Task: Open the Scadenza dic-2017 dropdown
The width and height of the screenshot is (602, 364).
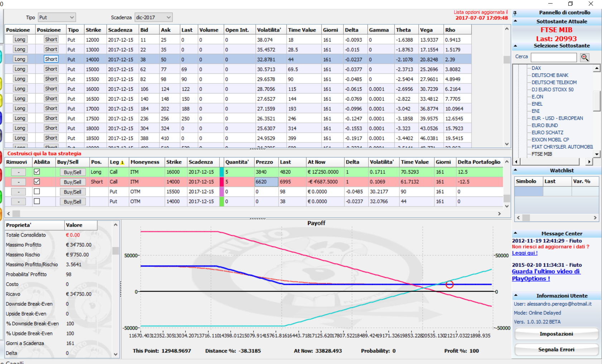Action: pyautogui.click(x=154, y=17)
